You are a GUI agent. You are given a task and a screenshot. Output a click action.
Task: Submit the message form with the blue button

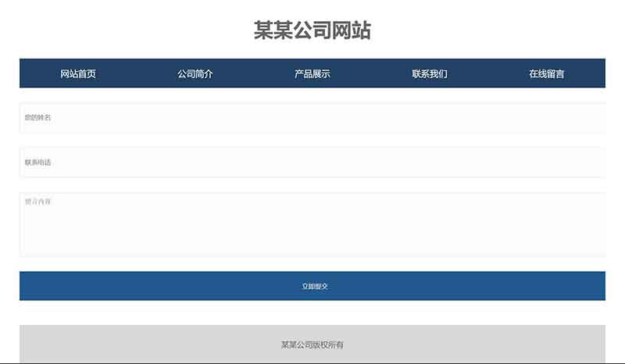tap(312, 286)
